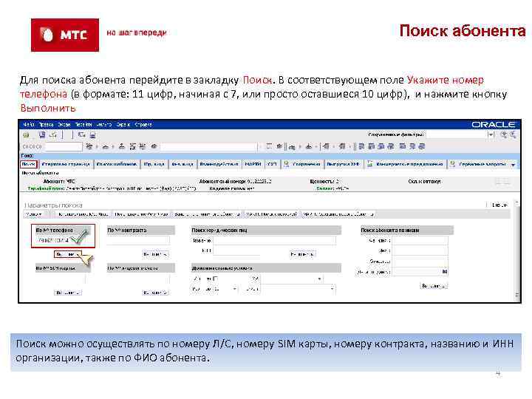This screenshot has width=532, height=399.
Task: Click the wide empty field in the second toolbar row
Action: [208, 146]
